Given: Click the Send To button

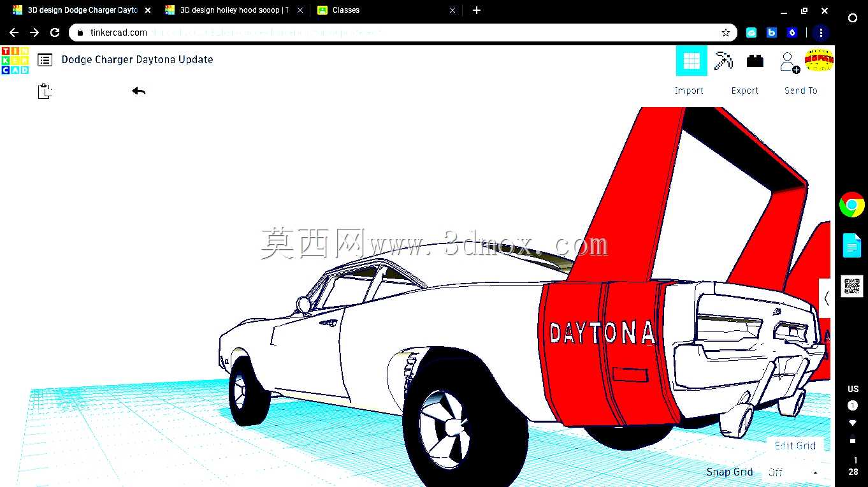Looking at the screenshot, I should coord(801,91).
